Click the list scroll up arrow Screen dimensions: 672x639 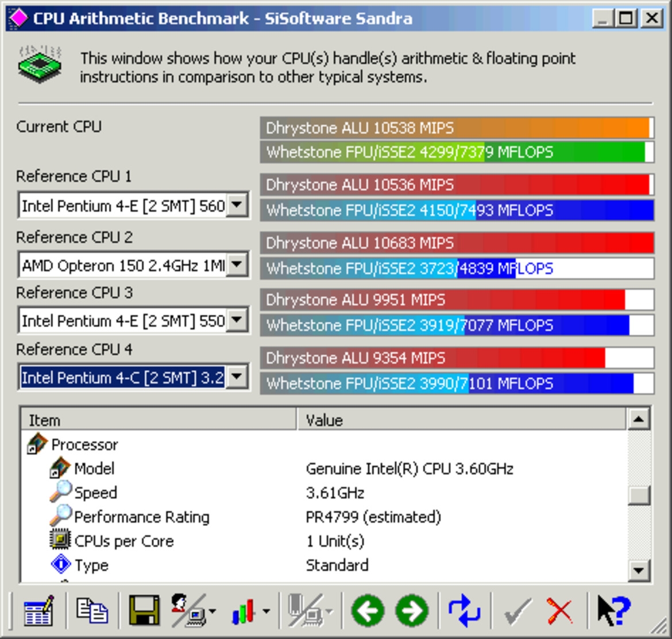click(x=639, y=419)
